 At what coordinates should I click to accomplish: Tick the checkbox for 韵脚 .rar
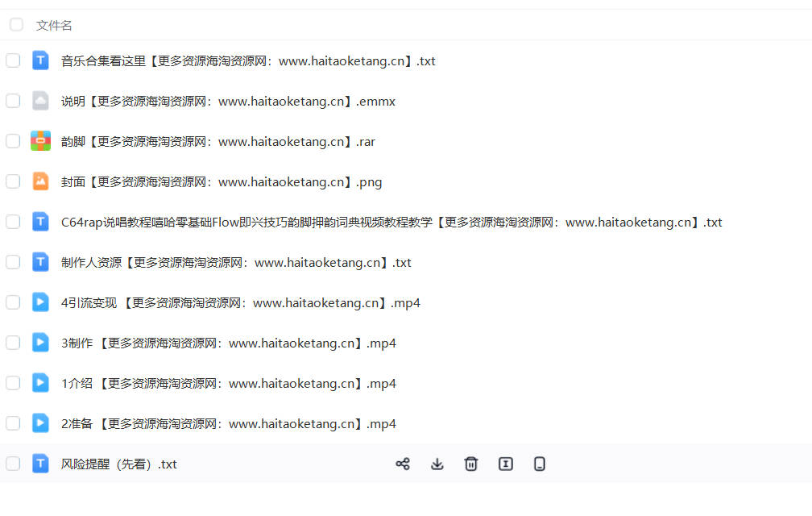(13, 141)
